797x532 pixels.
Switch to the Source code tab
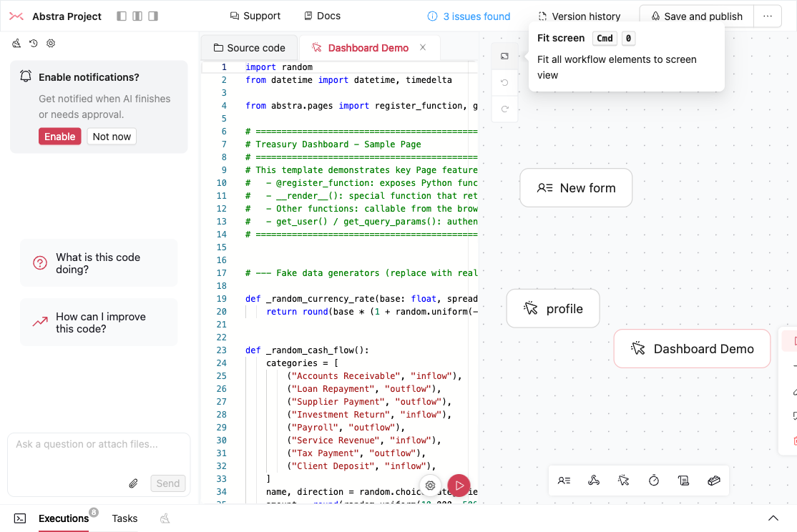pyautogui.click(x=248, y=47)
